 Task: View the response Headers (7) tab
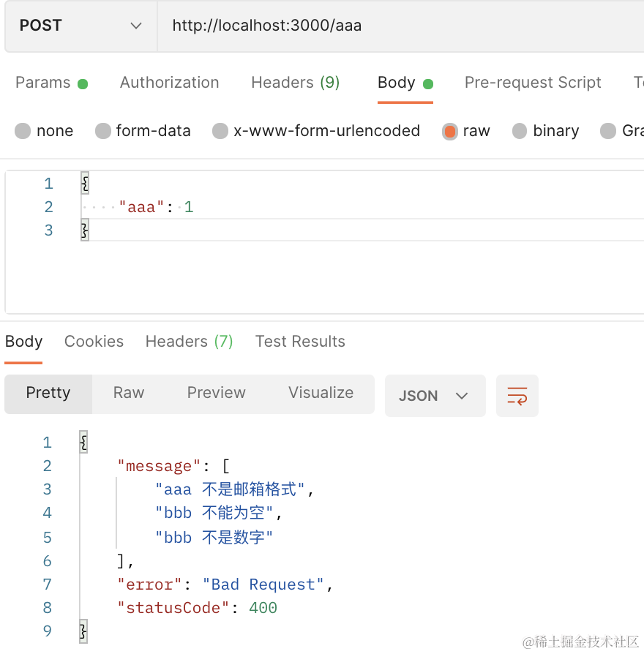(x=189, y=342)
